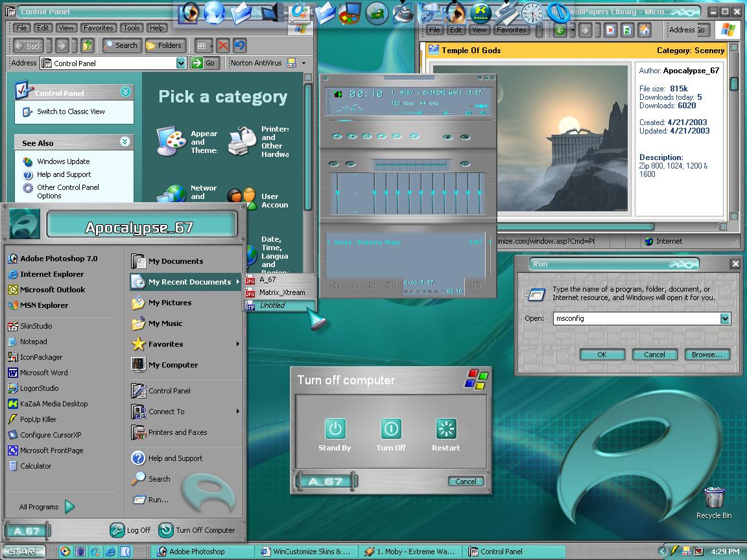Expand Connect To submenu in Start menu
Viewport: 747px width, 560px height.
(238, 412)
